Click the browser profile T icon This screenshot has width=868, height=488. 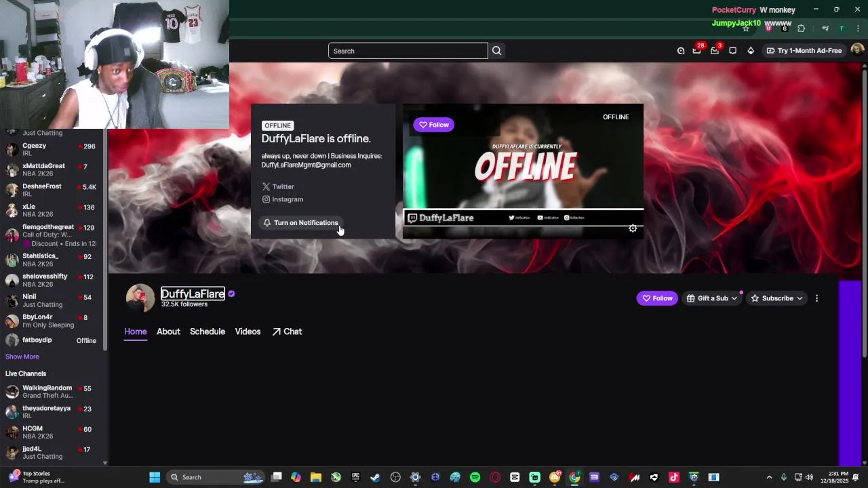tap(842, 28)
